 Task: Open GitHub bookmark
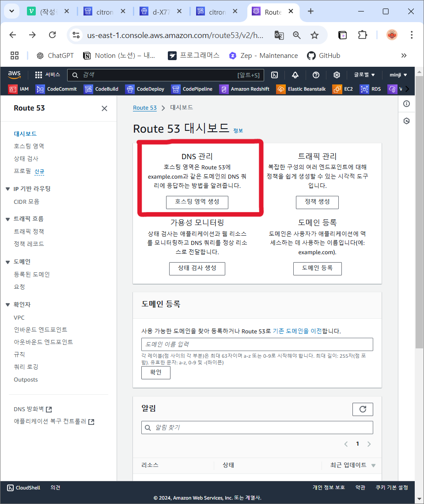pos(323,56)
